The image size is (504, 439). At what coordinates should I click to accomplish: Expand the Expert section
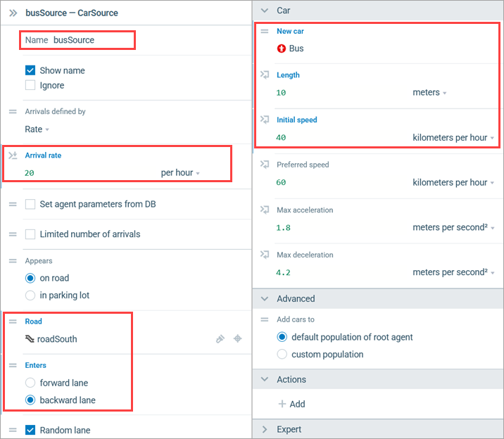pos(265,429)
